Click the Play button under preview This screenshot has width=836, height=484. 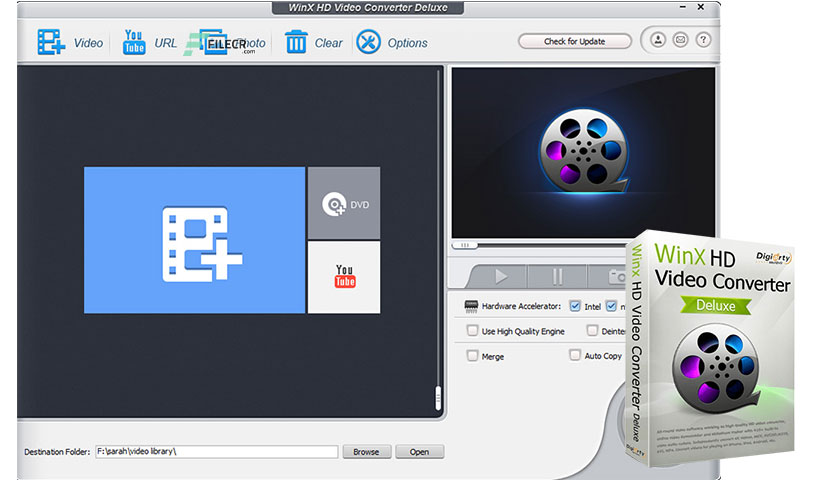[x=500, y=277]
